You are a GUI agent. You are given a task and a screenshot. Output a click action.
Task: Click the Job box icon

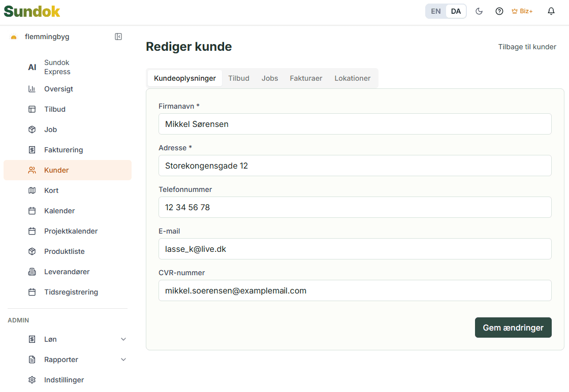[32, 129]
